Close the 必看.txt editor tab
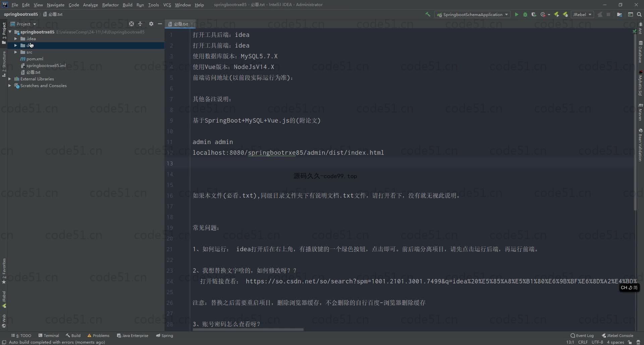 point(192,24)
